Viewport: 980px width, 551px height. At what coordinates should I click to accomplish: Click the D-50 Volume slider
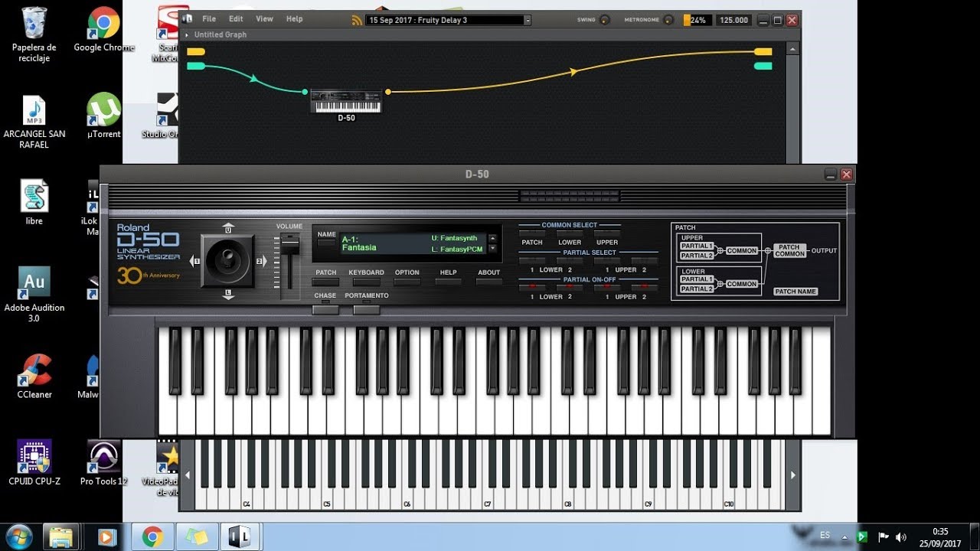(289, 243)
